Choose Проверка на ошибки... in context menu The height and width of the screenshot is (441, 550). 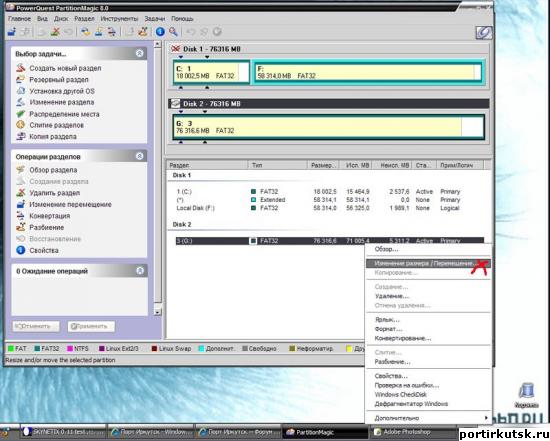(428, 385)
